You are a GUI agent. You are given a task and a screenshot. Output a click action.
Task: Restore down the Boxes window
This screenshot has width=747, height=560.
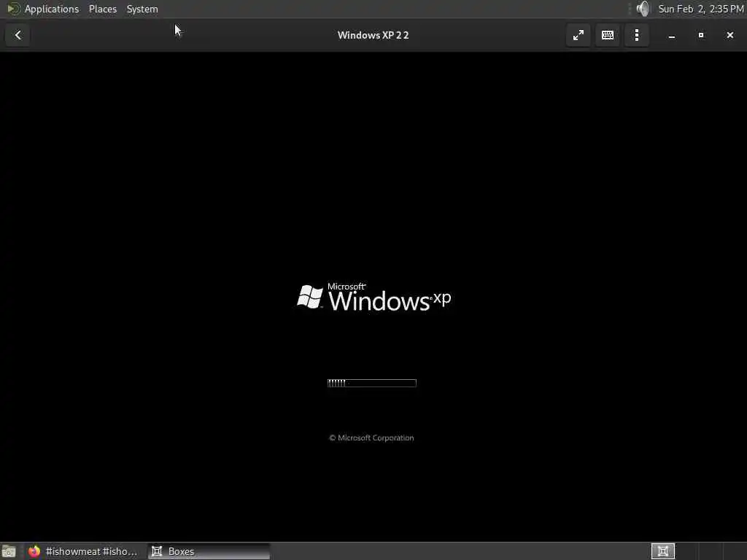(701, 35)
